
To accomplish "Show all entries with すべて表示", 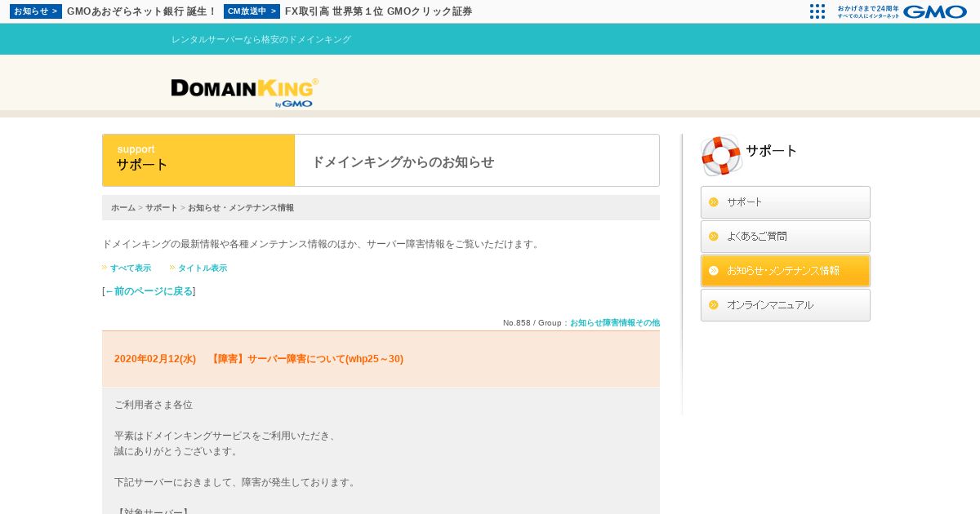I will (131, 268).
